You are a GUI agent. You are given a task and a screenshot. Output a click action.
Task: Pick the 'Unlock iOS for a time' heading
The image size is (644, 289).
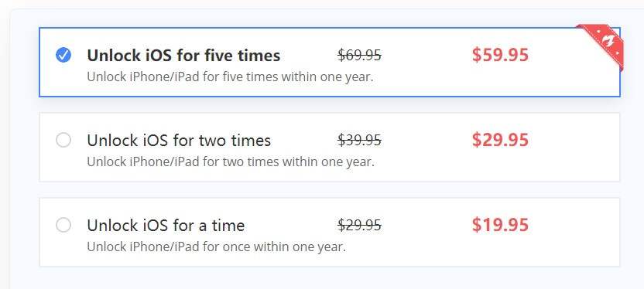coord(166,226)
